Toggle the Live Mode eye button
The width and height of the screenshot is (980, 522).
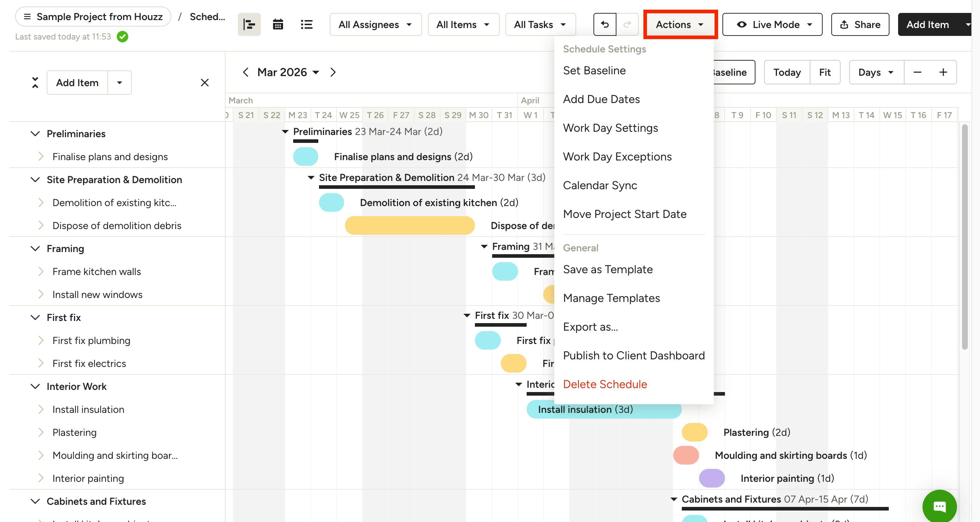[x=772, y=25]
